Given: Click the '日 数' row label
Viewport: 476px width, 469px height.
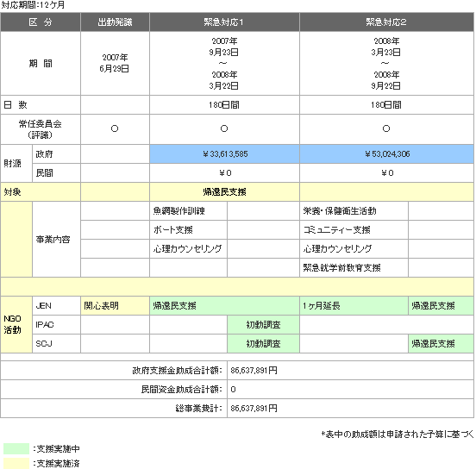Looking at the screenshot, I should click(41, 104).
